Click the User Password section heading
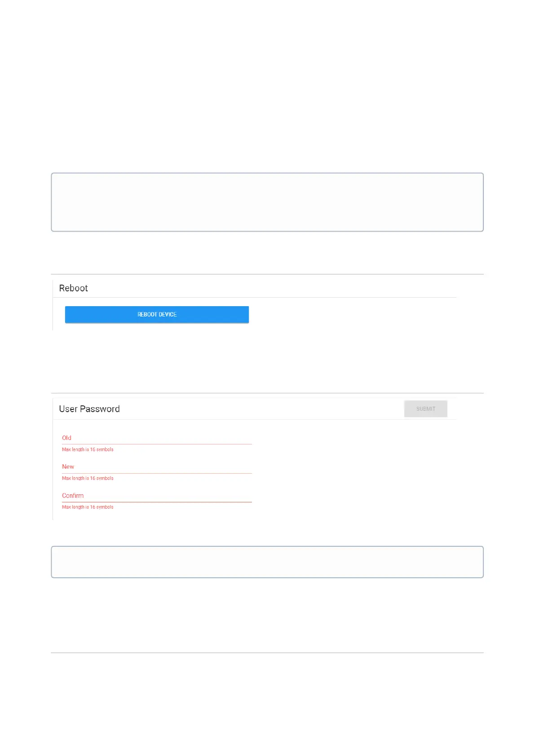Screen dimensions: 535x756 coord(89,409)
